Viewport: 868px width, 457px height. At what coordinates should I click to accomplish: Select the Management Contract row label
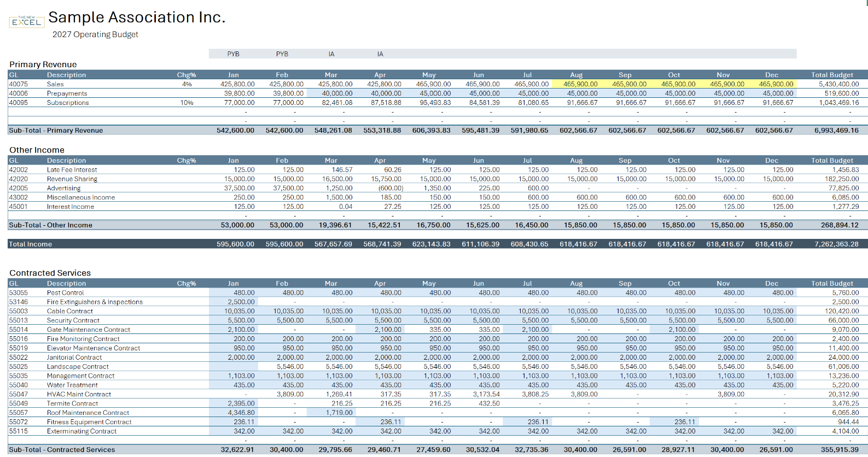[x=80, y=376]
